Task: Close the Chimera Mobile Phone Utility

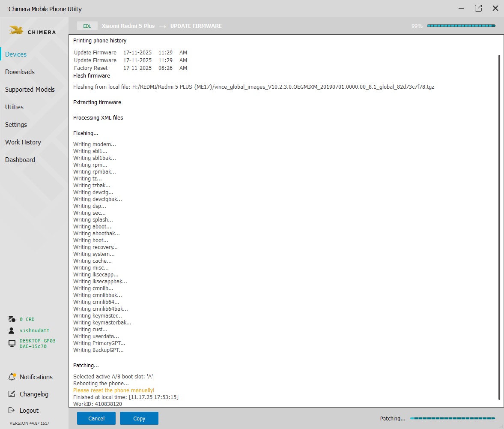Action: 495,9
